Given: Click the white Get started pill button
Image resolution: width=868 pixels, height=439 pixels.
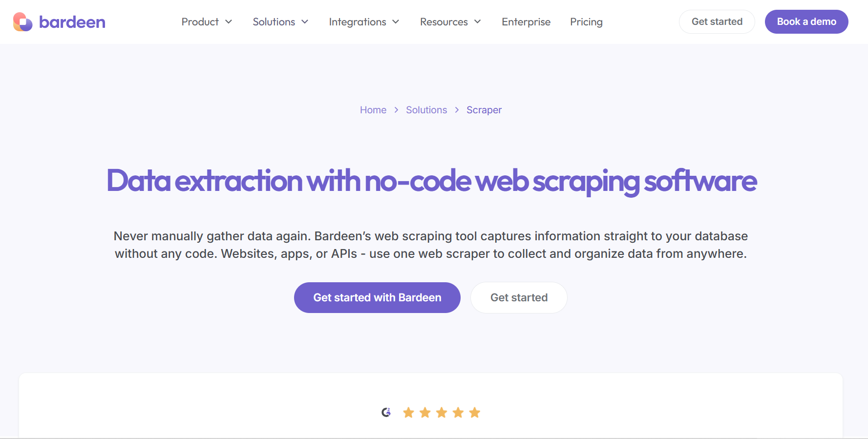Looking at the screenshot, I should coord(519,297).
